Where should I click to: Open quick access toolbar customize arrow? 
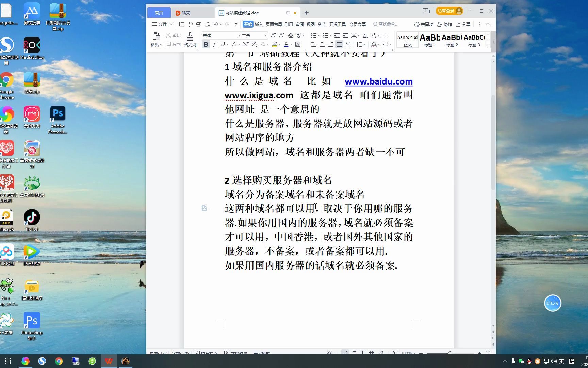pyautogui.click(x=236, y=24)
